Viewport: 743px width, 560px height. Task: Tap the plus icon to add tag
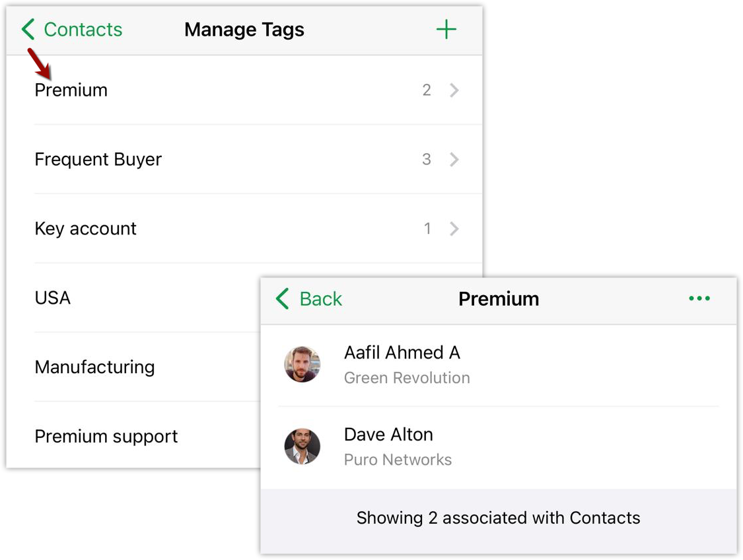(446, 30)
